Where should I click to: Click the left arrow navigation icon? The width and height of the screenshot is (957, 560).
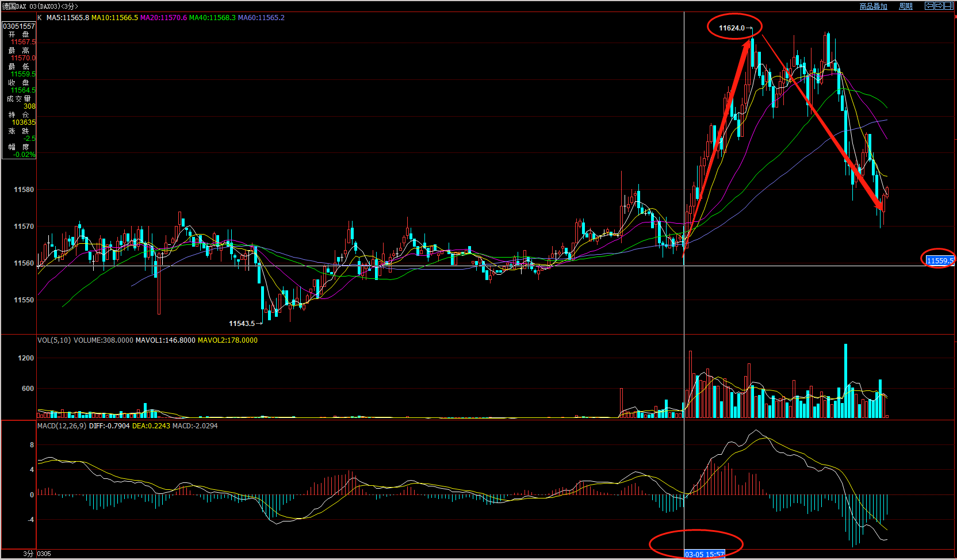point(929,6)
